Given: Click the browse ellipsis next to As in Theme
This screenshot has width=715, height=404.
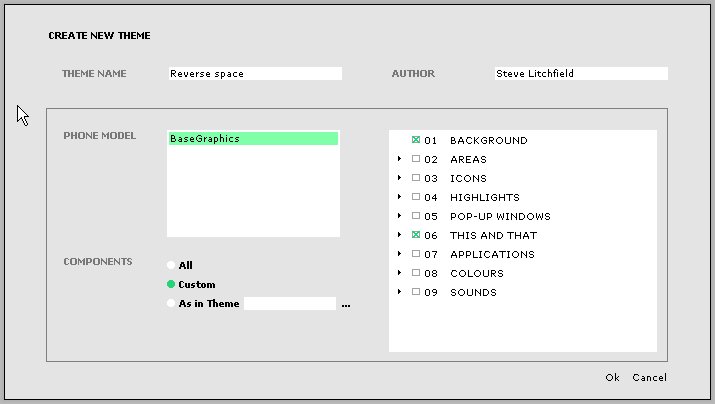Looking at the screenshot, I should [x=345, y=304].
